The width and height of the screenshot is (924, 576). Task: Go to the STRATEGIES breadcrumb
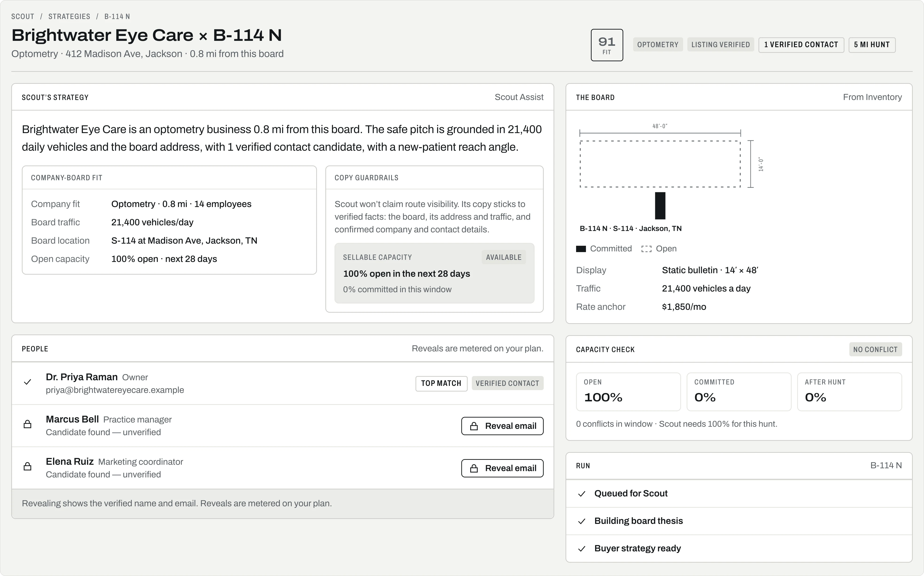[69, 16]
